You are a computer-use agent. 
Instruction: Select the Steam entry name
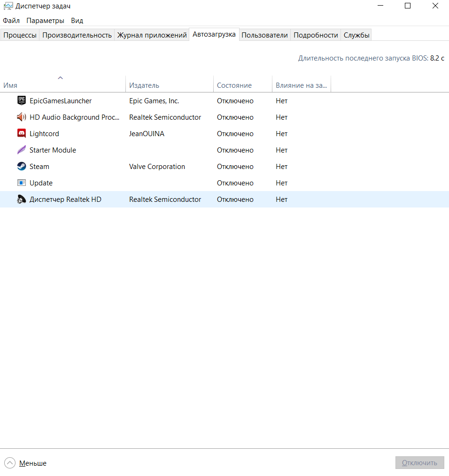39,166
